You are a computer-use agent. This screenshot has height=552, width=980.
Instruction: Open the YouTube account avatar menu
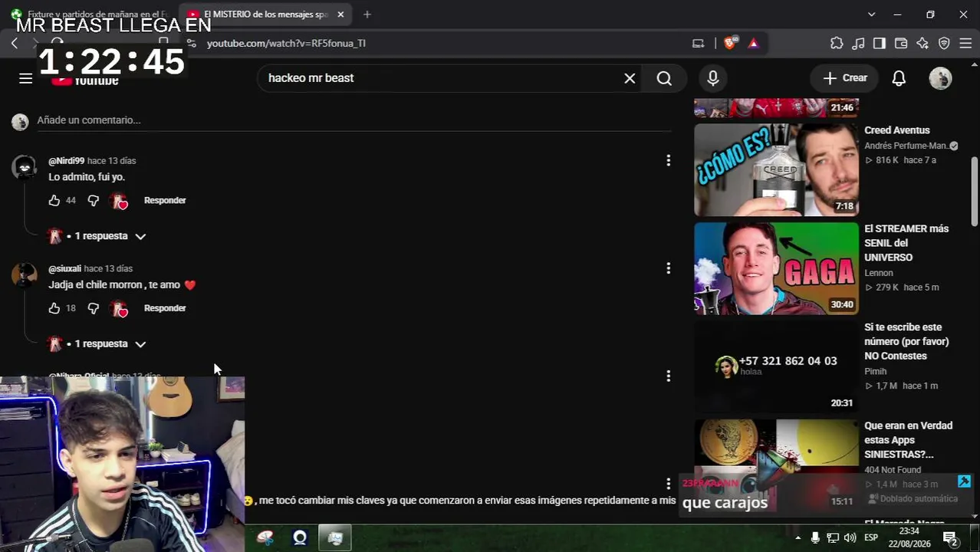[940, 78]
